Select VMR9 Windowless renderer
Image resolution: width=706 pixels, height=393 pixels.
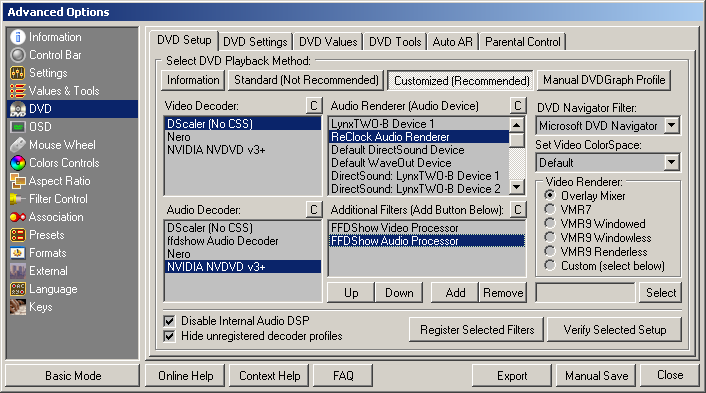point(550,237)
